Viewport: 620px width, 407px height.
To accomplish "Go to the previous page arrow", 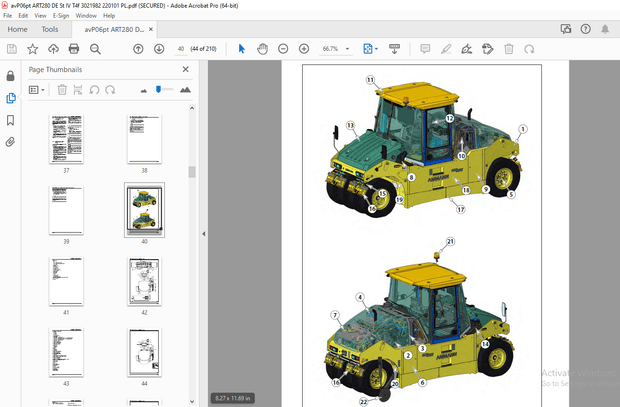I will (x=138, y=48).
